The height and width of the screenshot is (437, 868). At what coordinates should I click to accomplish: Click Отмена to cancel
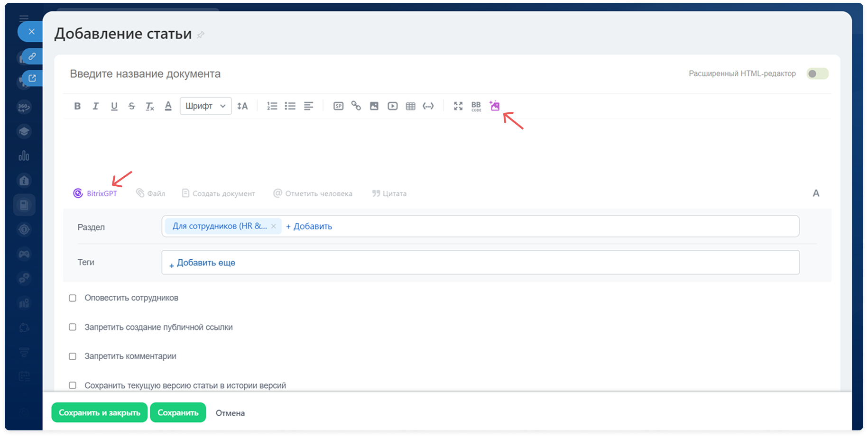tap(230, 413)
